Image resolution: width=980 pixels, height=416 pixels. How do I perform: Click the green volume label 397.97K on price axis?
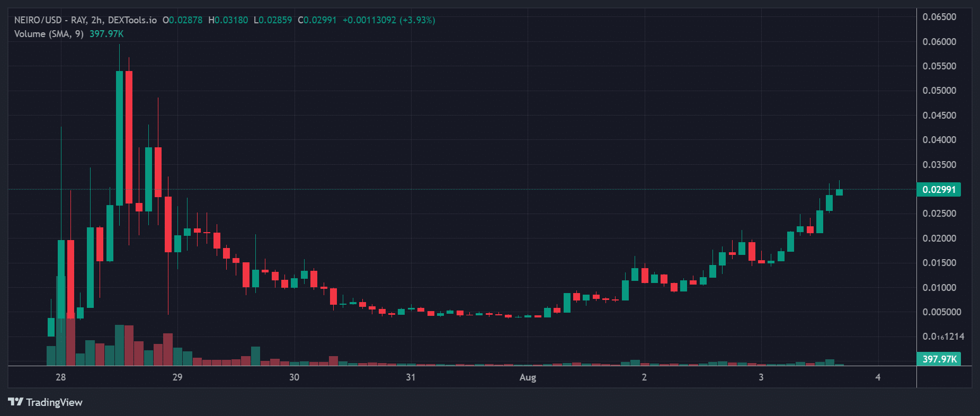point(939,359)
